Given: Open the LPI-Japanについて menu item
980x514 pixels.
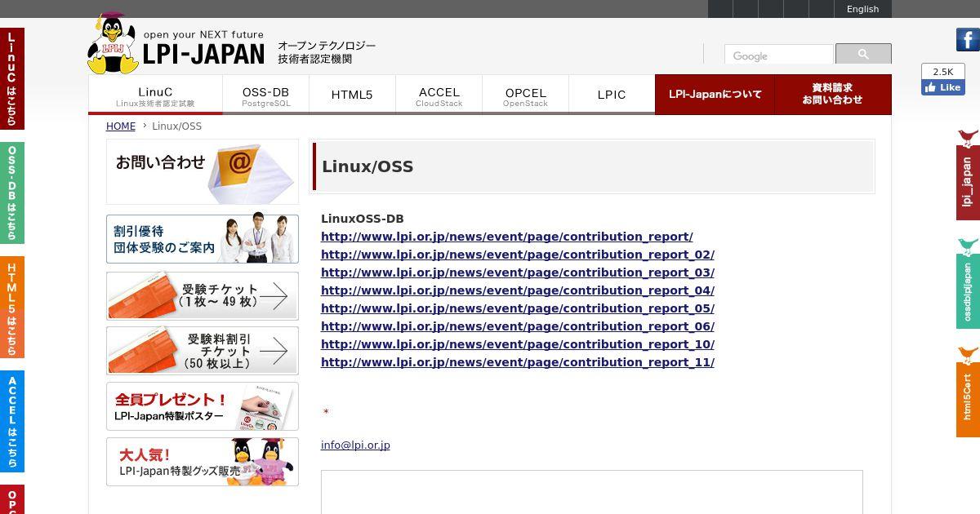Looking at the screenshot, I should 715,95.
